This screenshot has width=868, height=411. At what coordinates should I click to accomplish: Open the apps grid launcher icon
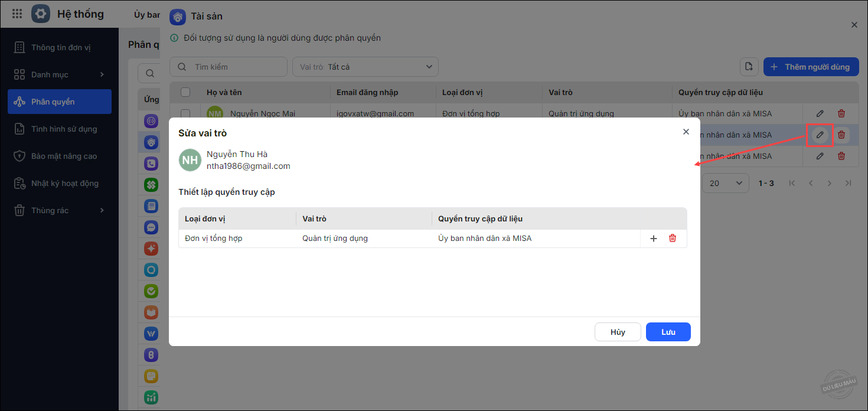[x=17, y=14]
